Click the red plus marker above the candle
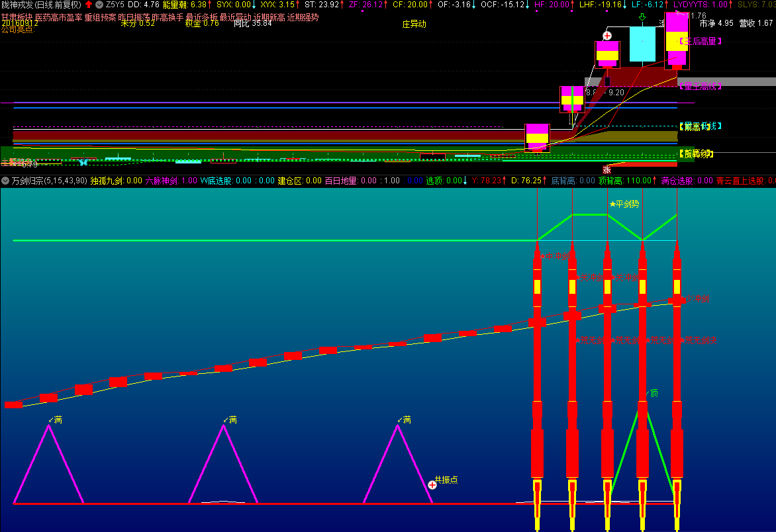The width and height of the screenshot is (776, 532). tap(607, 36)
